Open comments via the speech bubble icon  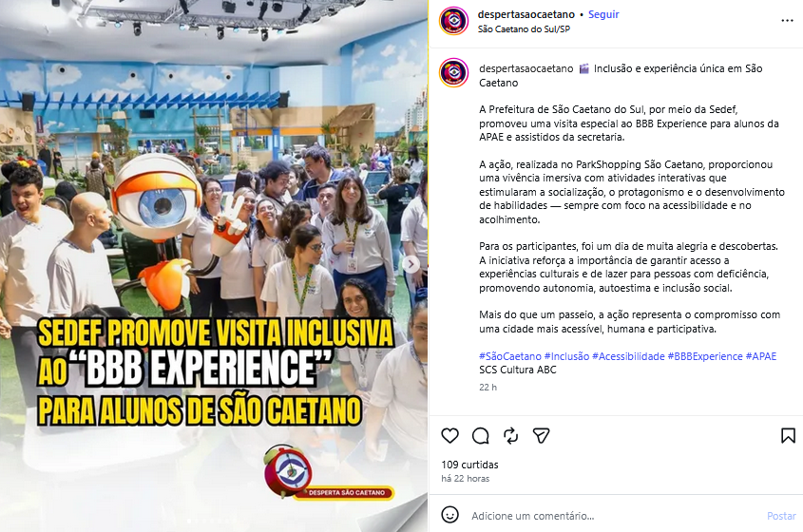480,436
